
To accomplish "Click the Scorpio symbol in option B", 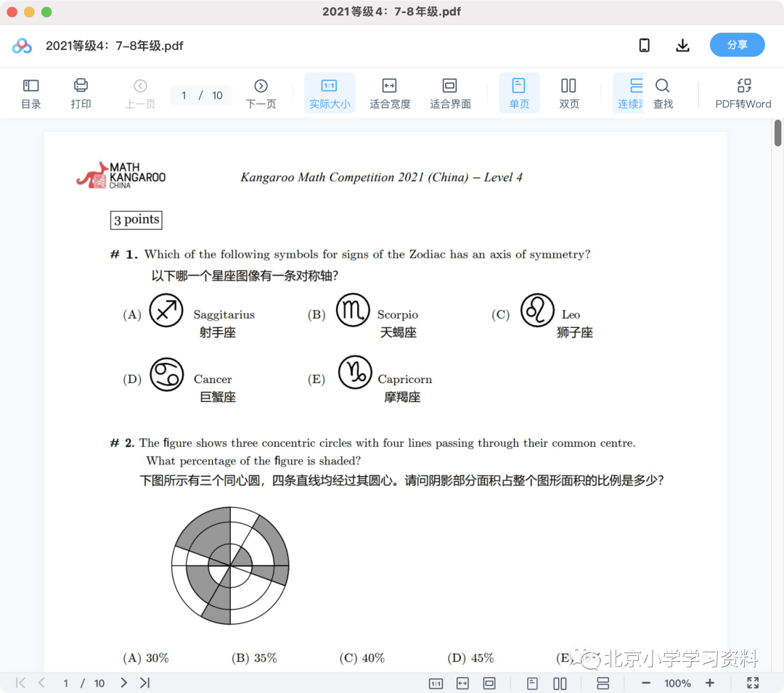I will click(353, 310).
